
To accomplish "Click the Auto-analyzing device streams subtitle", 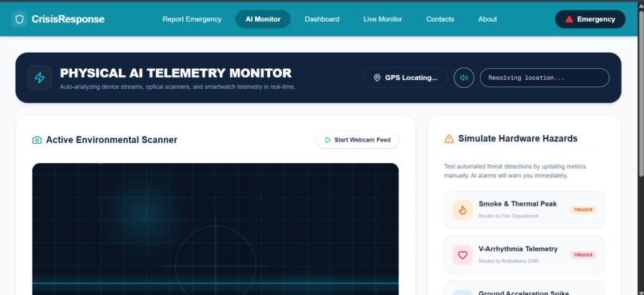I will [177, 87].
